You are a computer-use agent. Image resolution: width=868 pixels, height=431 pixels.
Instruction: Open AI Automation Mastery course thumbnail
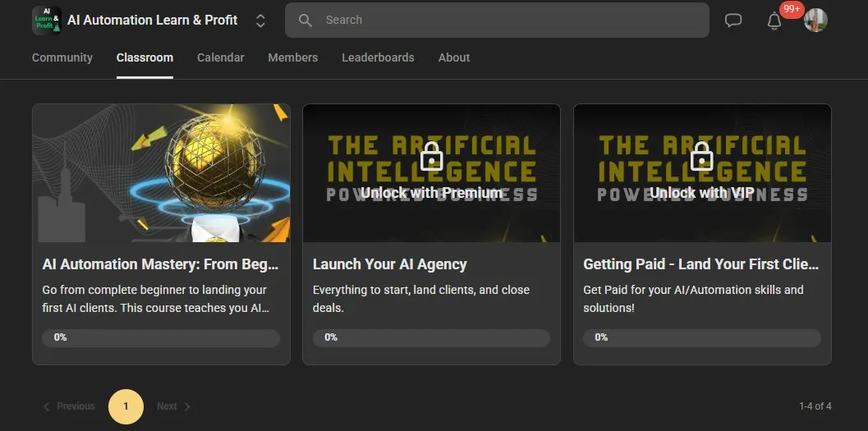(161, 173)
